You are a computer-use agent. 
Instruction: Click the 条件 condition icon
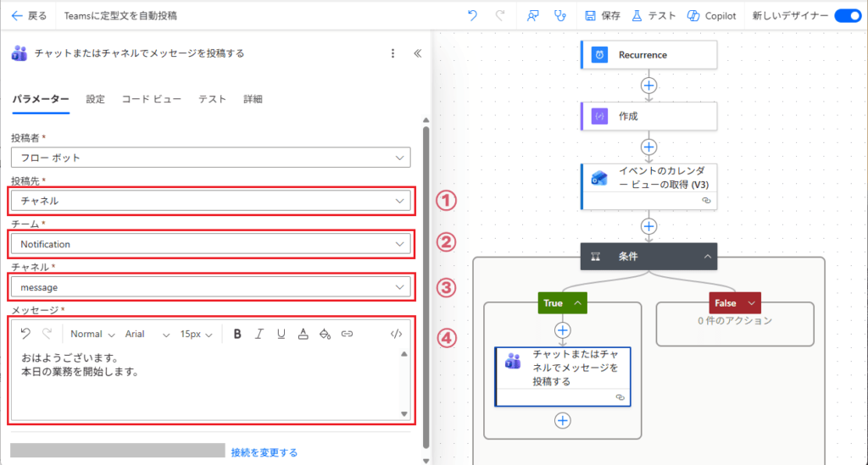tap(596, 257)
